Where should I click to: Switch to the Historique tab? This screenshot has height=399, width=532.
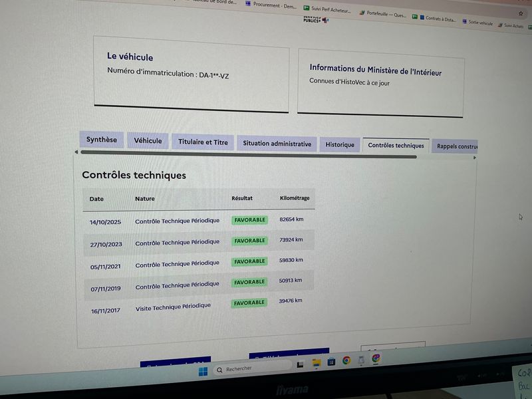tap(340, 144)
